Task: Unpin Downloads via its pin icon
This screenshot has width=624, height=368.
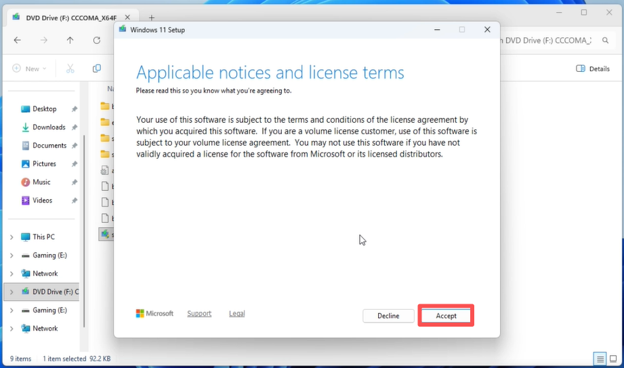Action: coord(74,127)
